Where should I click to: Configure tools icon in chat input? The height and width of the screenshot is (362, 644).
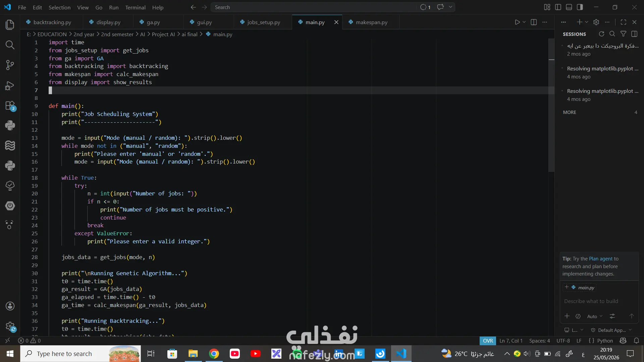click(612, 316)
